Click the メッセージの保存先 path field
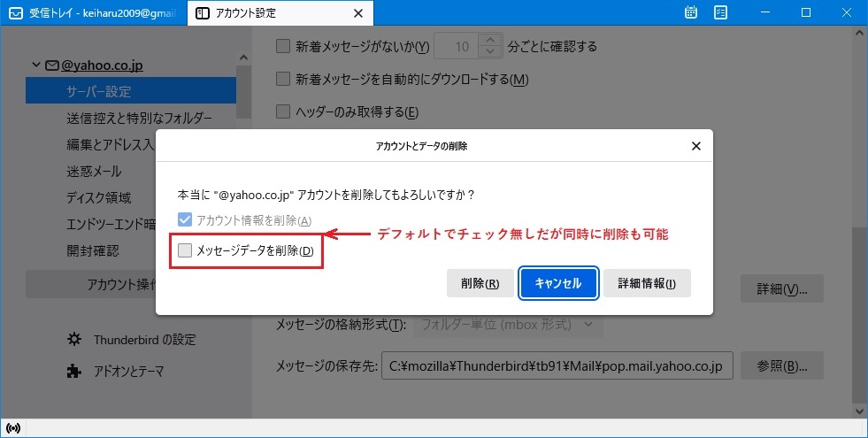Screen dimensions: 868x438 [556, 365]
